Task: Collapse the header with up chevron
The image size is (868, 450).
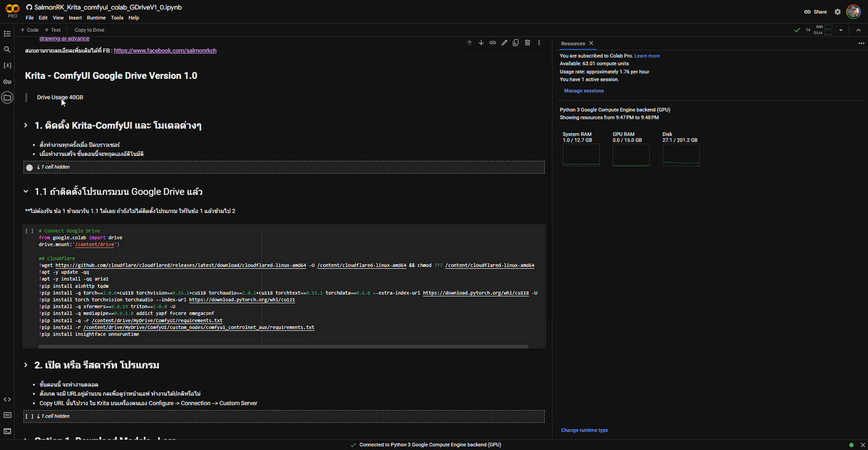Action: (x=858, y=30)
